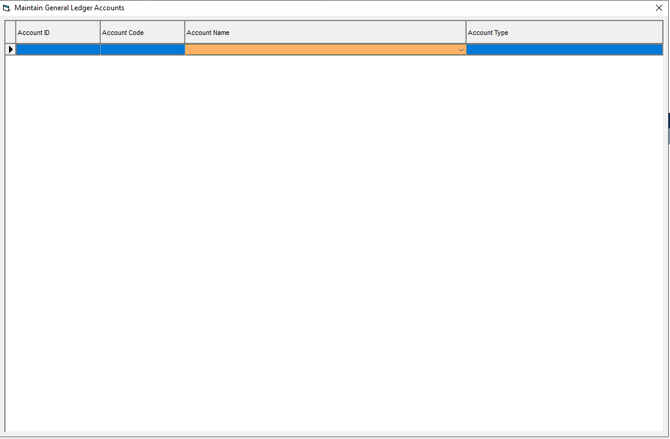The height and width of the screenshot is (439, 670).
Task: Click the Account Type cell in first row
Action: tap(564, 50)
